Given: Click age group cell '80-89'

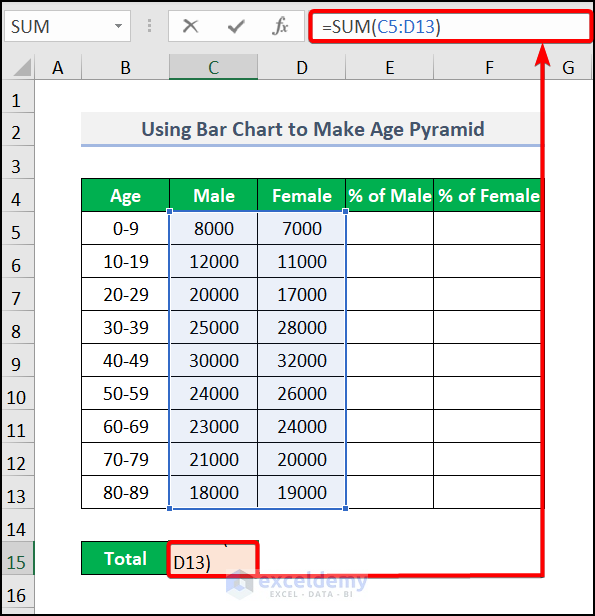Looking at the screenshot, I should (x=125, y=492).
